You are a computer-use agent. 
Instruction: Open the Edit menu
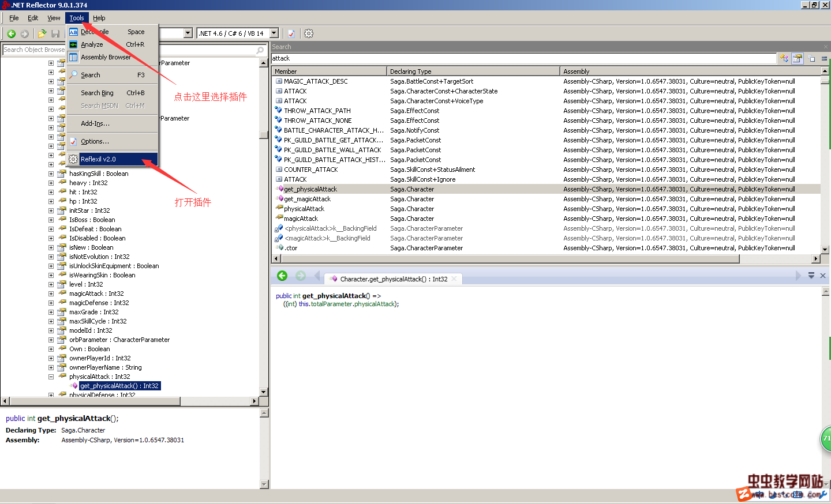[33, 18]
